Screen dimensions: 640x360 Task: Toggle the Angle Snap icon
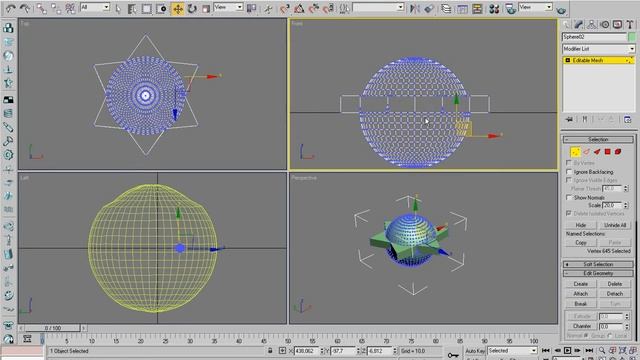coord(299,8)
